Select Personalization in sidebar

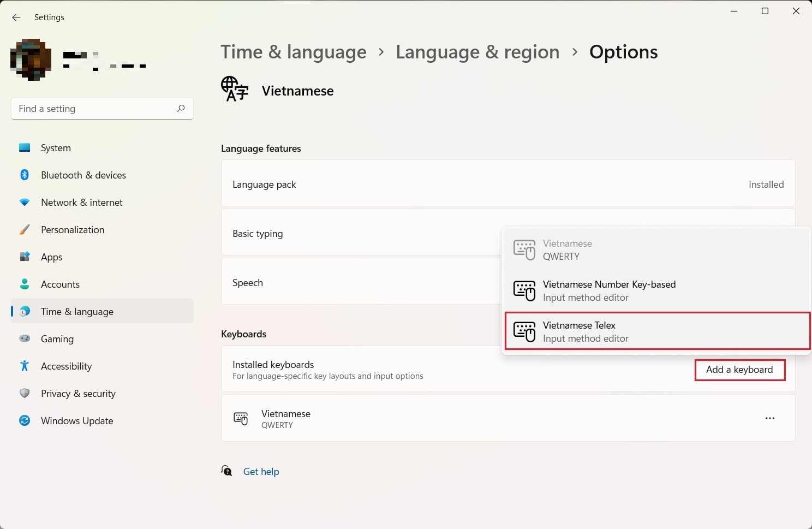102,229
